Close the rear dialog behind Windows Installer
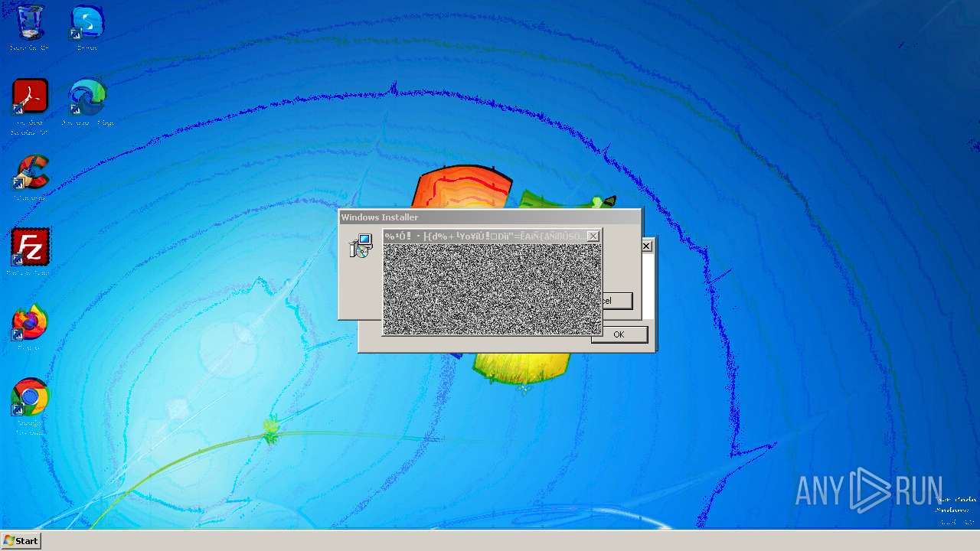The height and width of the screenshot is (551, 980). 647,246
